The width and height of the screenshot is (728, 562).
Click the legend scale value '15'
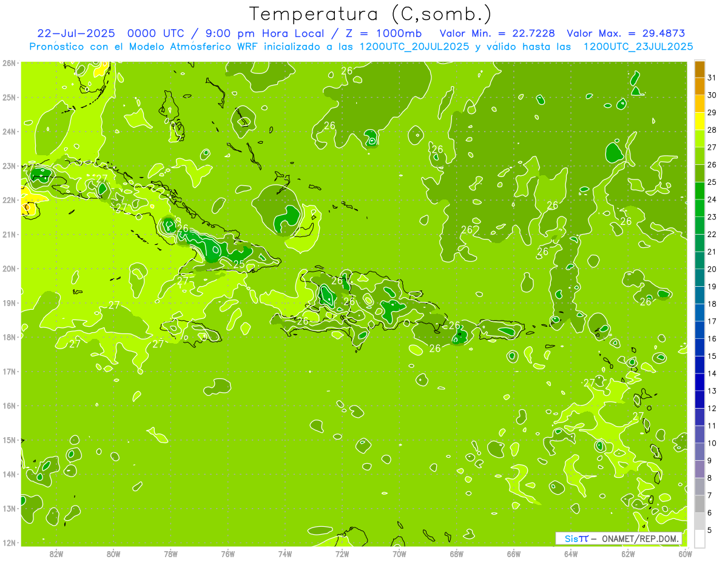[712, 356]
